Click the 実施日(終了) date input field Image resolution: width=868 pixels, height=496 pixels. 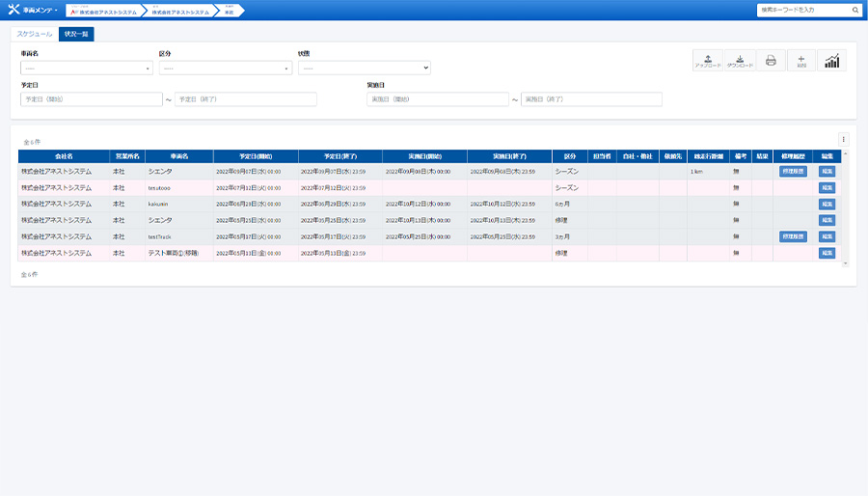point(591,99)
